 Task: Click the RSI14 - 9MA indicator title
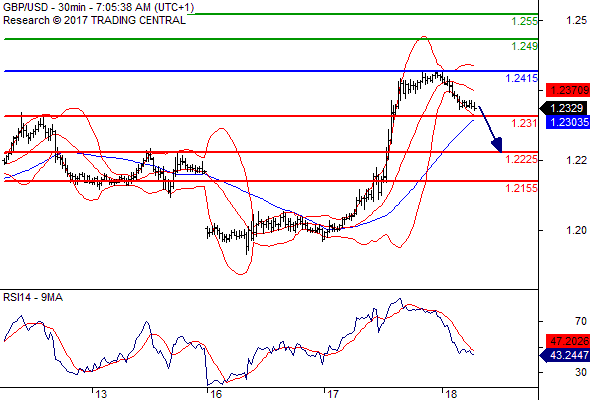[x=33, y=297]
